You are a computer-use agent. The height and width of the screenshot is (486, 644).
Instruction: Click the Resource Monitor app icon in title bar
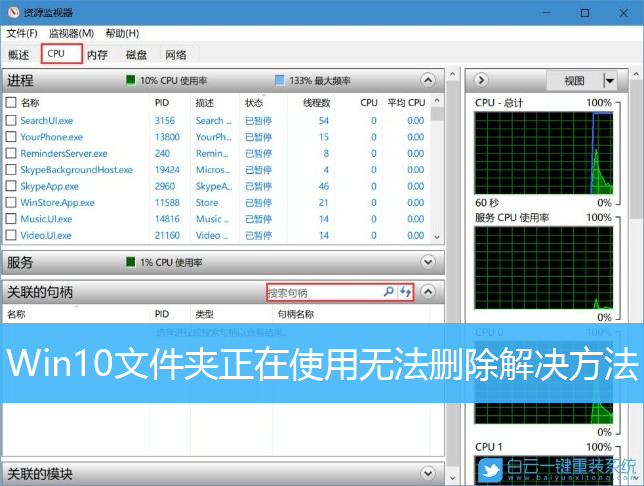click(x=12, y=12)
